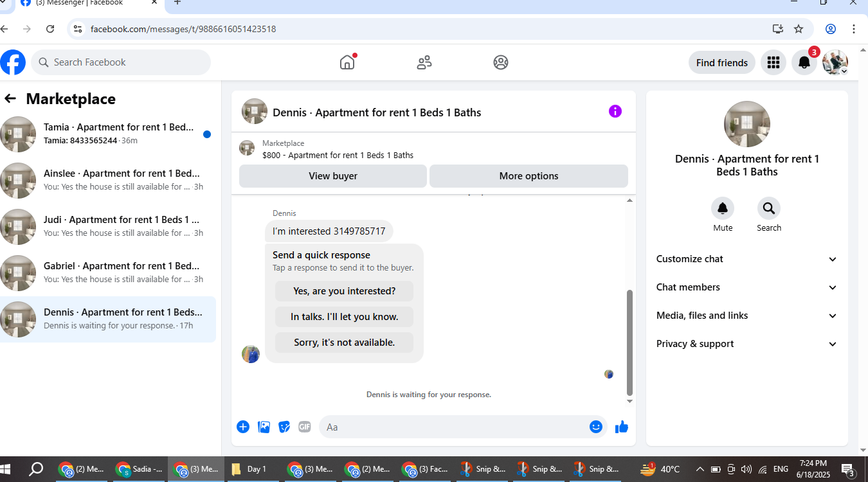
Task: Open the Friends icon in top navigation
Action: (424, 62)
